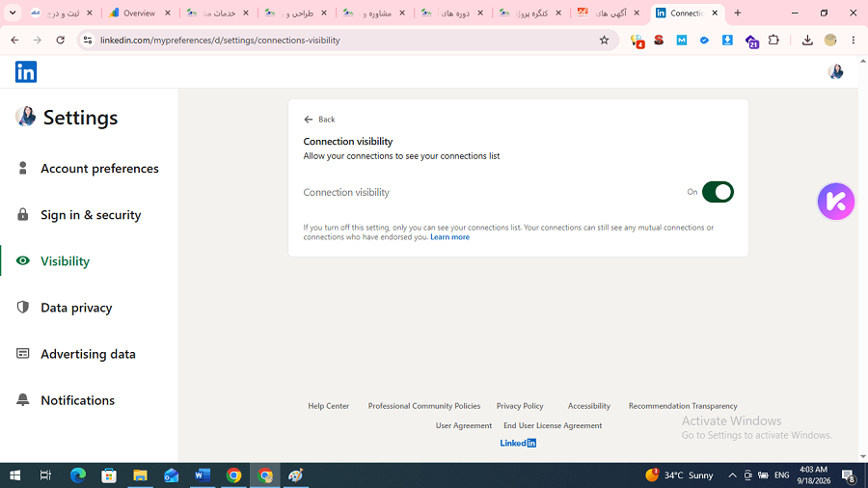Viewport: 868px width, 488px height.
Task: Open the browser downloads icon
Action: point(807,40)
